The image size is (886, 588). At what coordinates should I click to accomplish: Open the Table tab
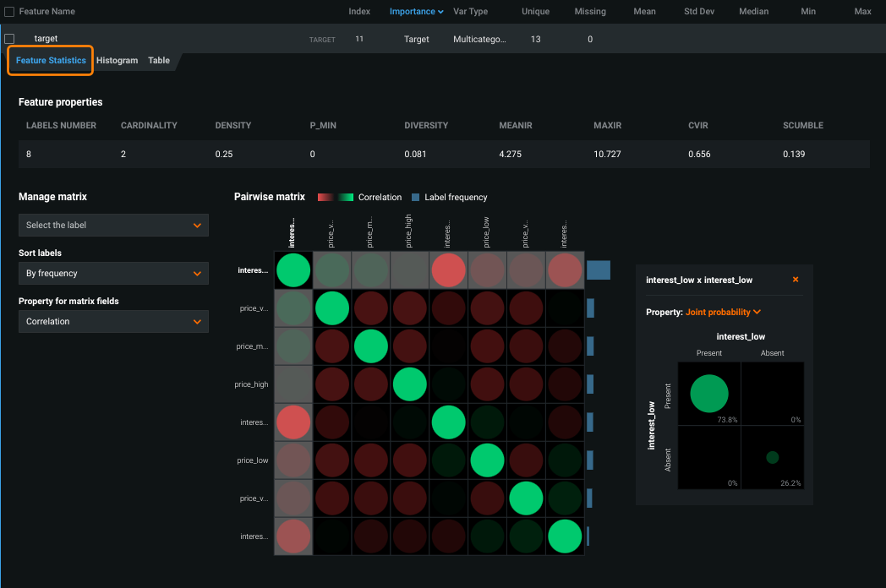click(159, 61)
